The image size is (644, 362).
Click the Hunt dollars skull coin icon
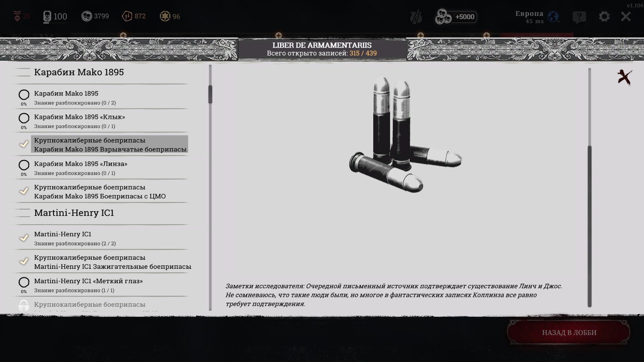87,16
